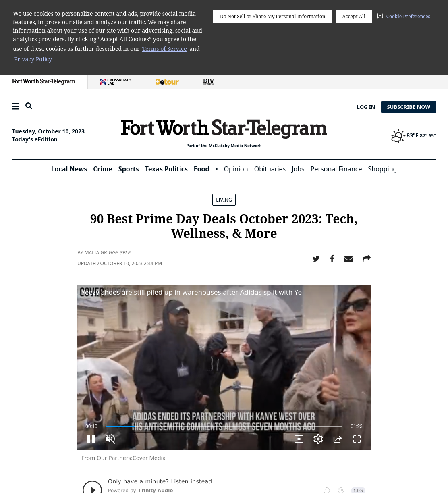This screenshot has width=448, height=493.
Task: Click SUBSCRIBE NOW button
Action: pos(409,107)
